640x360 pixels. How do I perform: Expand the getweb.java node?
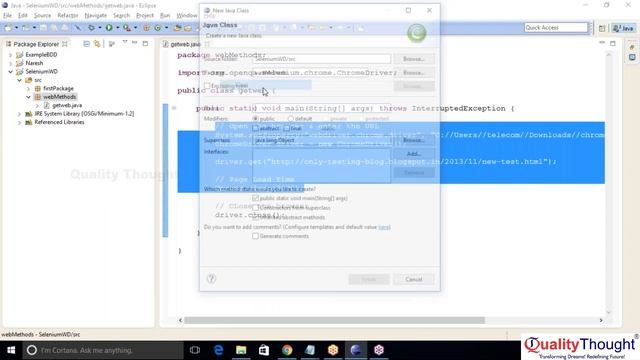coord(37,105)
